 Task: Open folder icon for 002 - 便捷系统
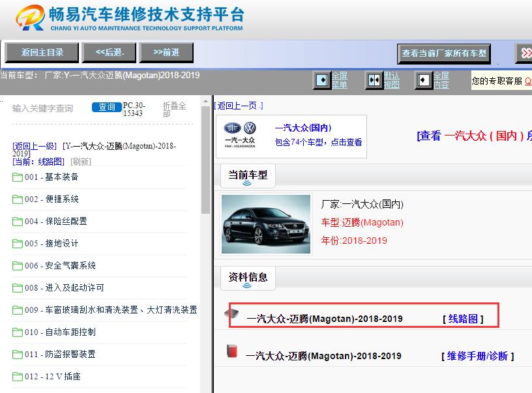[18, 199]
